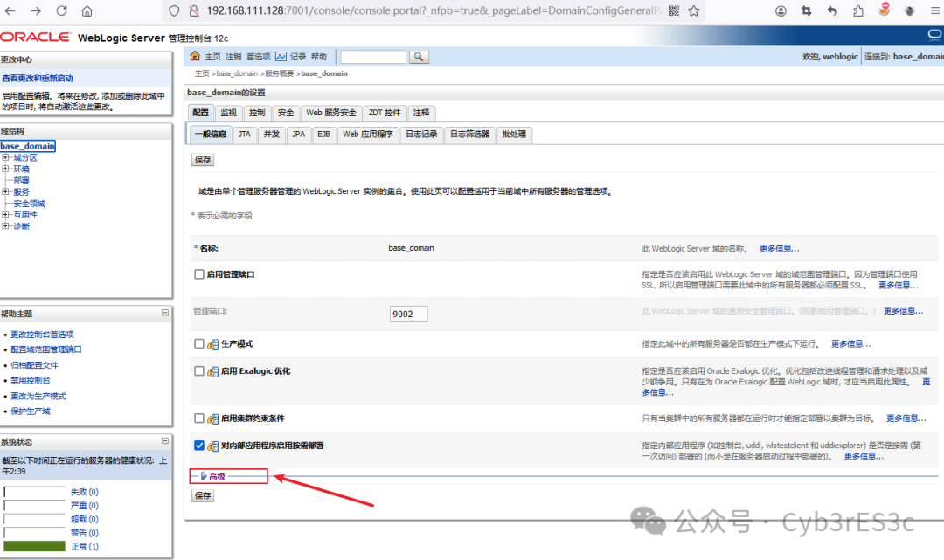Tick the 启用 Exalogic 优化 checkbox
The image size is (944, 560).
(199, 371)
